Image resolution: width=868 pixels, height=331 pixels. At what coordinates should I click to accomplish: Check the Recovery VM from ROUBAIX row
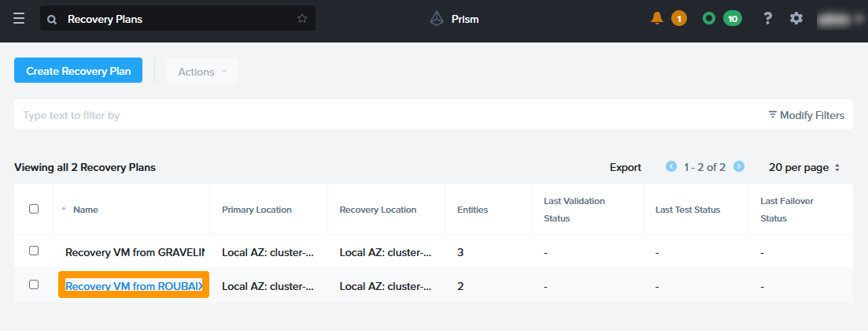pos(34,285)
